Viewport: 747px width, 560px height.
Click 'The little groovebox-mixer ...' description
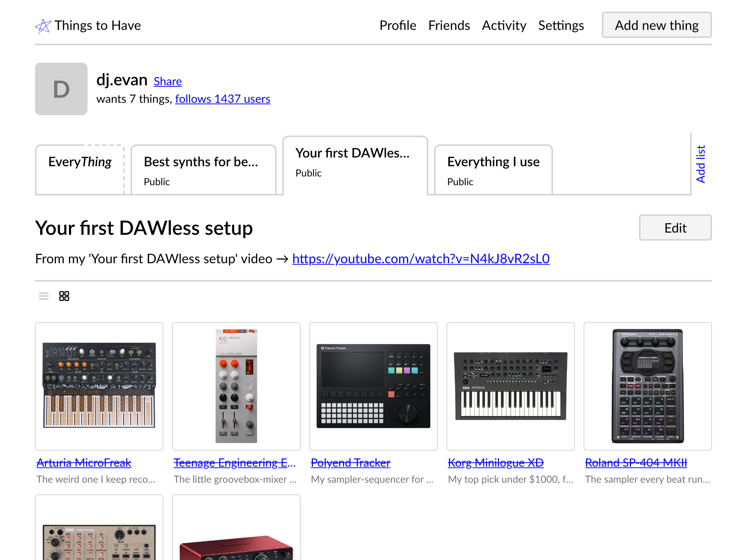235,479
